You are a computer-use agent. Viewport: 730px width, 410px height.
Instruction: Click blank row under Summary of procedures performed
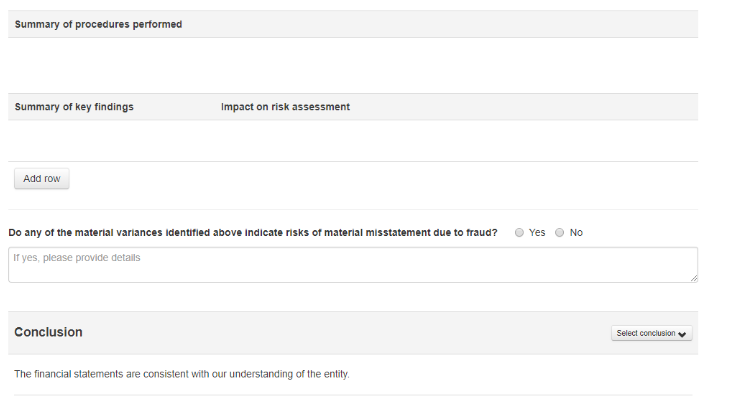[x=352, y=64]
